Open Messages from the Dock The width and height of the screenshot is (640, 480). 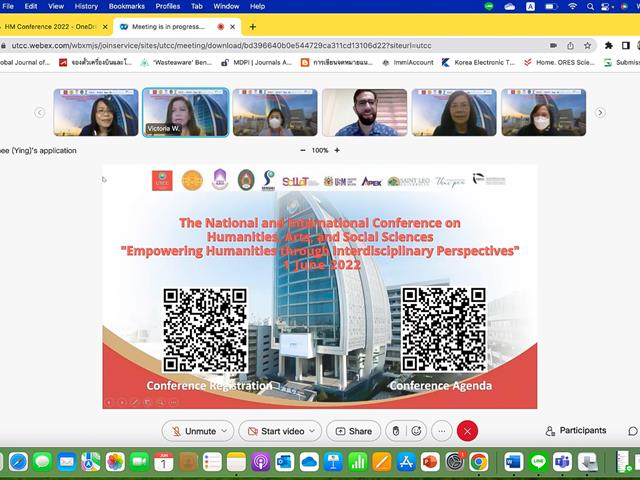tap(42, 462)
